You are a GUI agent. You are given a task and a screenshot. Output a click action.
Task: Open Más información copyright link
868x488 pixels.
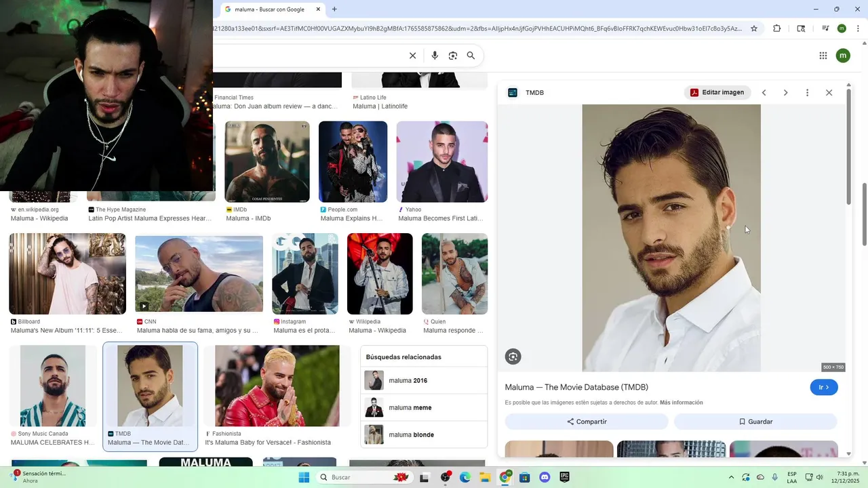681,403
